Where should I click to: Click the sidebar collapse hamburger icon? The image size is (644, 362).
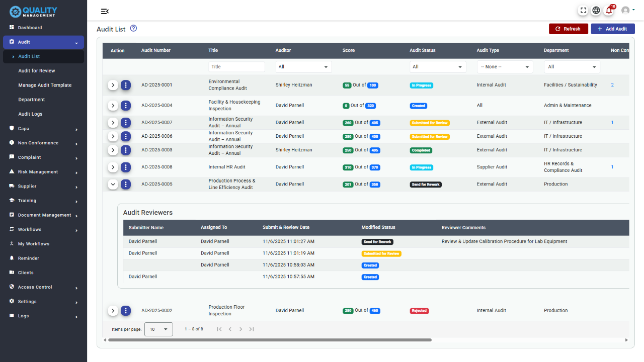pos(105,12)
